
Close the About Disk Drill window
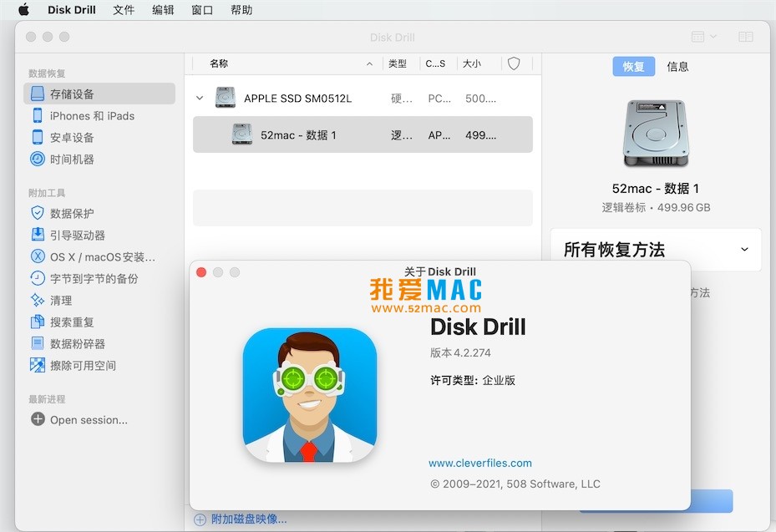(201, 272)
